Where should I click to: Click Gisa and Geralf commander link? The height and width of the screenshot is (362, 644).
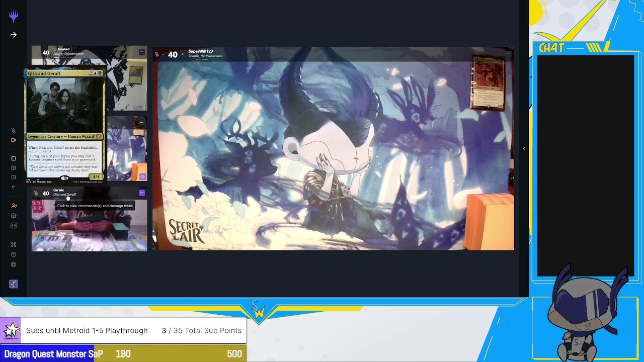coord(64,195)
